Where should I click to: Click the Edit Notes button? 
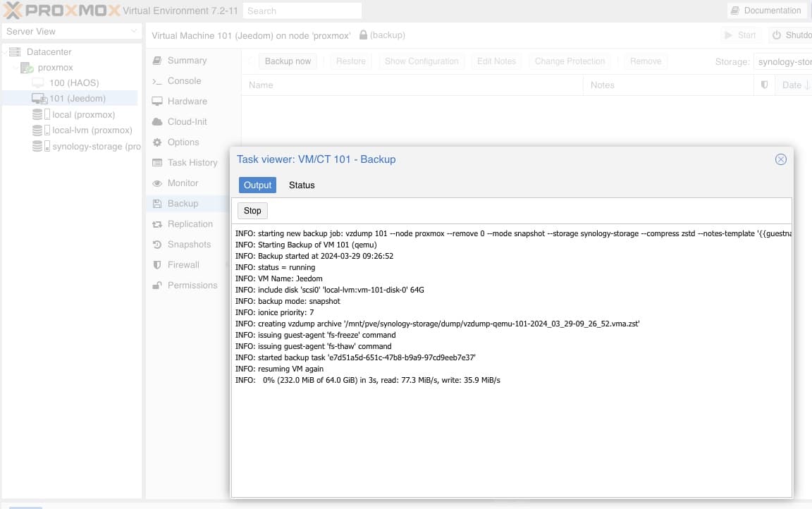tap(496, 61)
